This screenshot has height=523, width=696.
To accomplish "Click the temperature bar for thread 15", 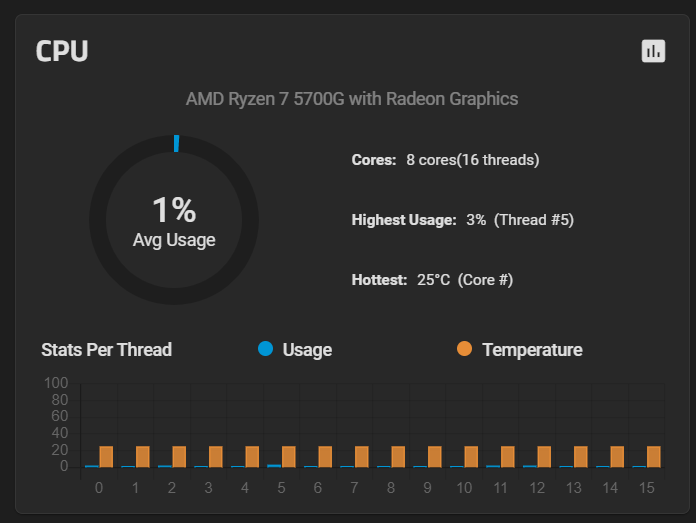I will (x=654, y=457).
